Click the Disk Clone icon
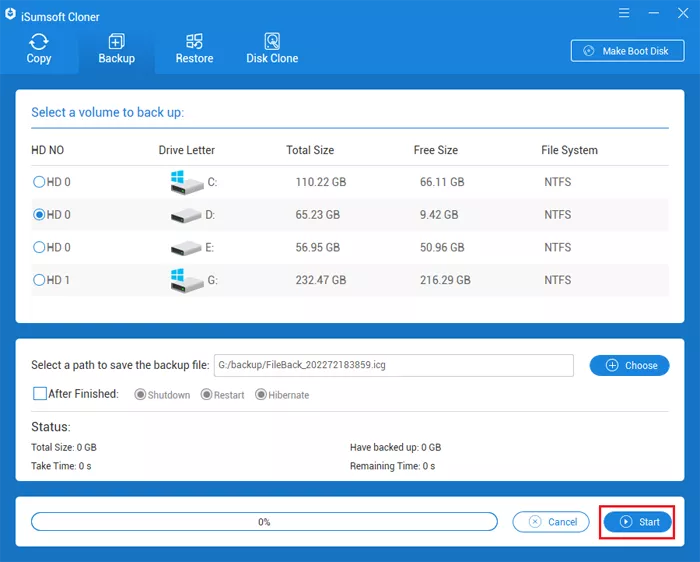The width and height of the screenshot is (700, 562). tap(272, 42)
